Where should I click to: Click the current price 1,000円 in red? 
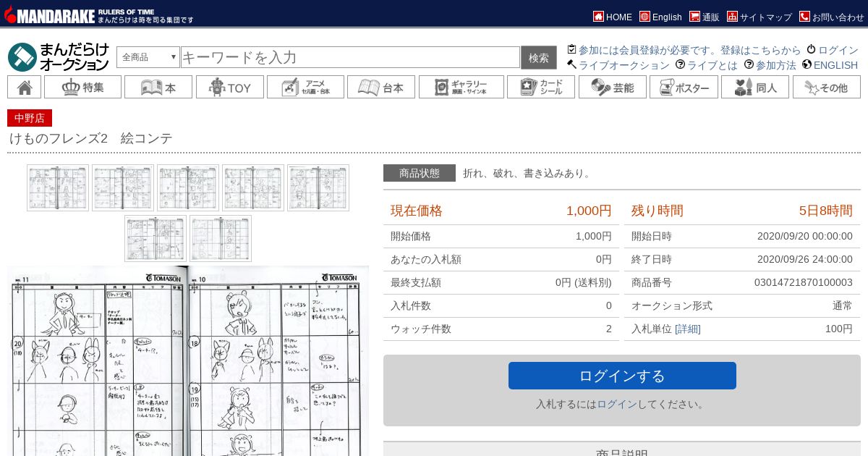click(x=589, y=211)
